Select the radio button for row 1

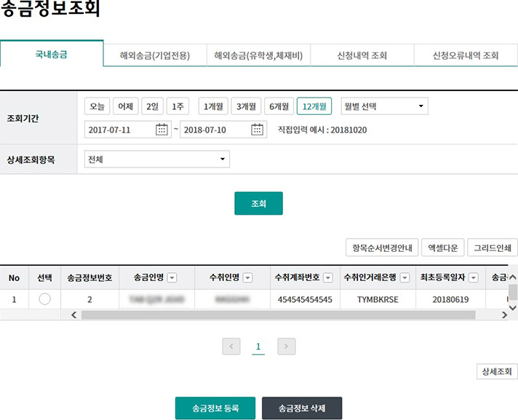pyautogui.click(x=44, y=299)
